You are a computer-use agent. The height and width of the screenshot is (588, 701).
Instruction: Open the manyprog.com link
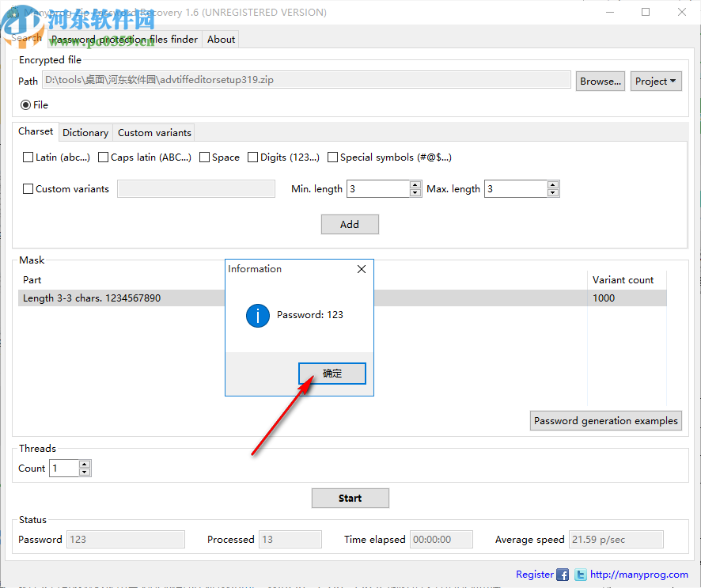[638, 575]
